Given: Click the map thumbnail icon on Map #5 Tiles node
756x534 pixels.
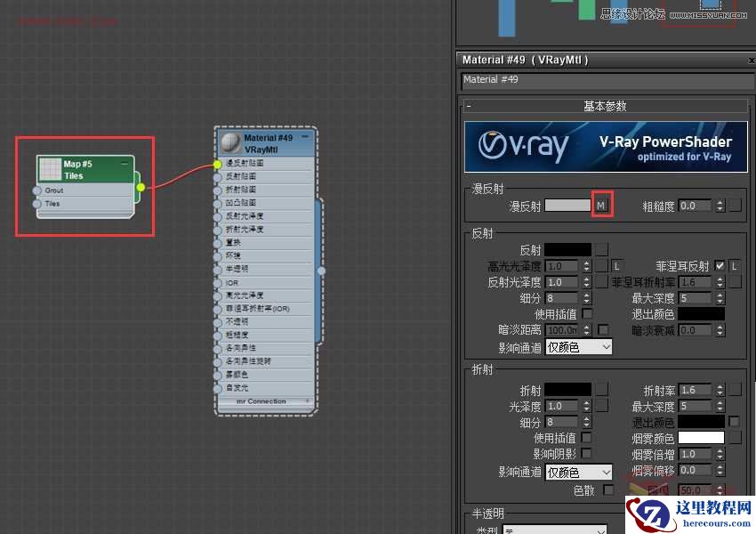Looking at the screenshot, I should click(x=50, y=167).
